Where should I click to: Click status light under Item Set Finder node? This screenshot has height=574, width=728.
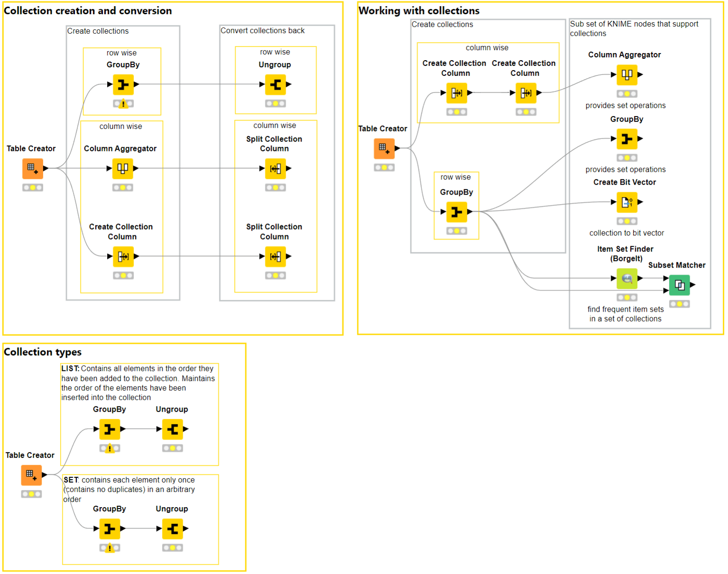coord(627,297)
